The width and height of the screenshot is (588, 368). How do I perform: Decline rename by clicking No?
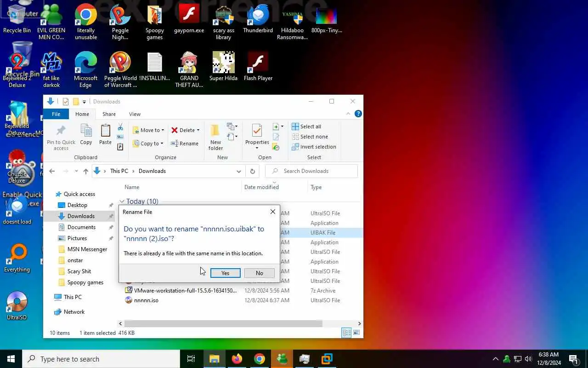(260, 273)
